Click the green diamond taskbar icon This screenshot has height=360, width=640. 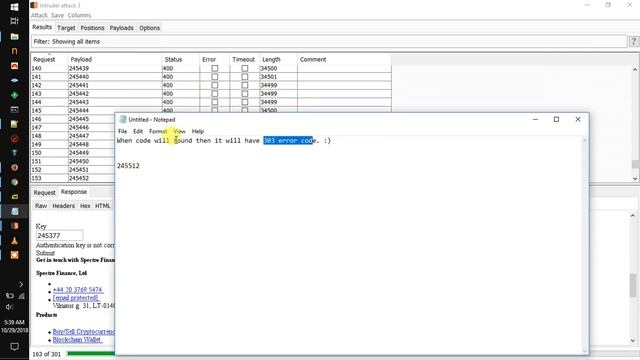[14, 95]
